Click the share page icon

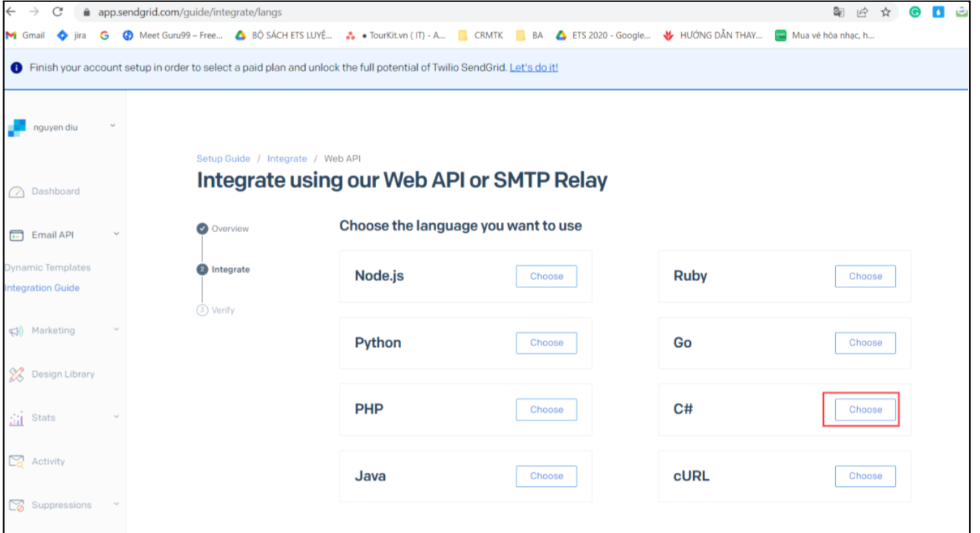coord(862,12)
